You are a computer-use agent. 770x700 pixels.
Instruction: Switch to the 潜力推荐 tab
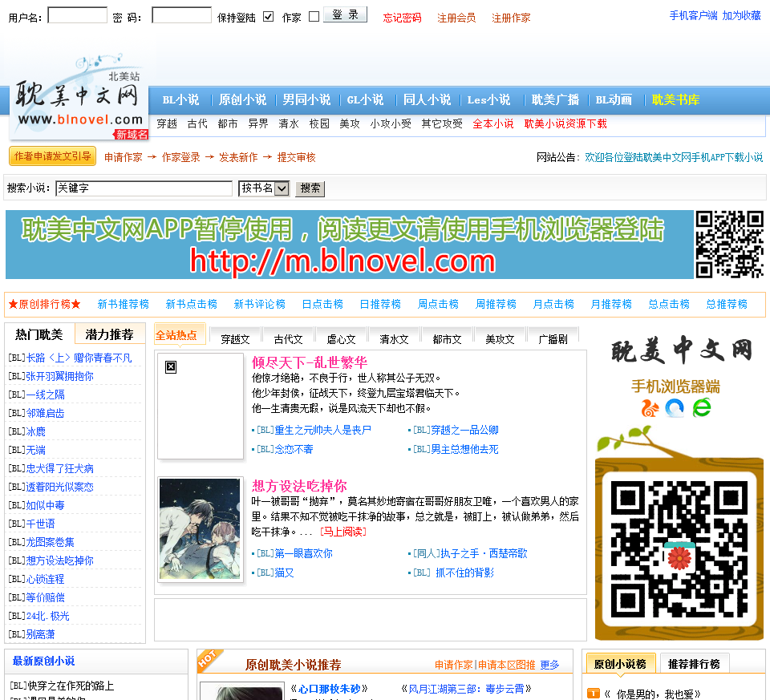(x=110, y=334)
